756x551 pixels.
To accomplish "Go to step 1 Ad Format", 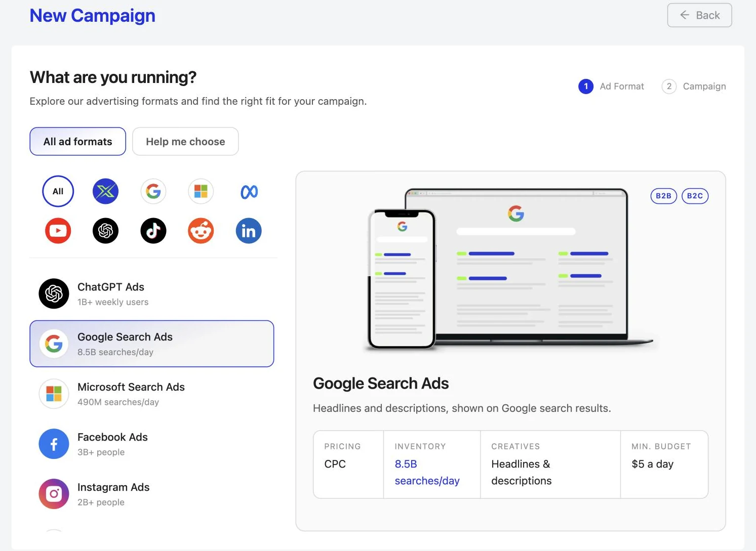I will click(611, 87).
